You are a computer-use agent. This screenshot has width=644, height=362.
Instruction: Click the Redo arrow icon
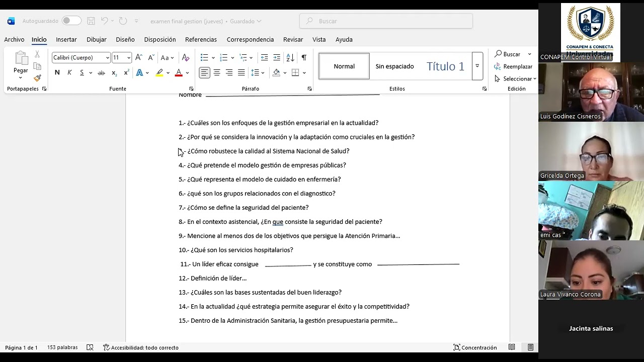coord(123,21)
